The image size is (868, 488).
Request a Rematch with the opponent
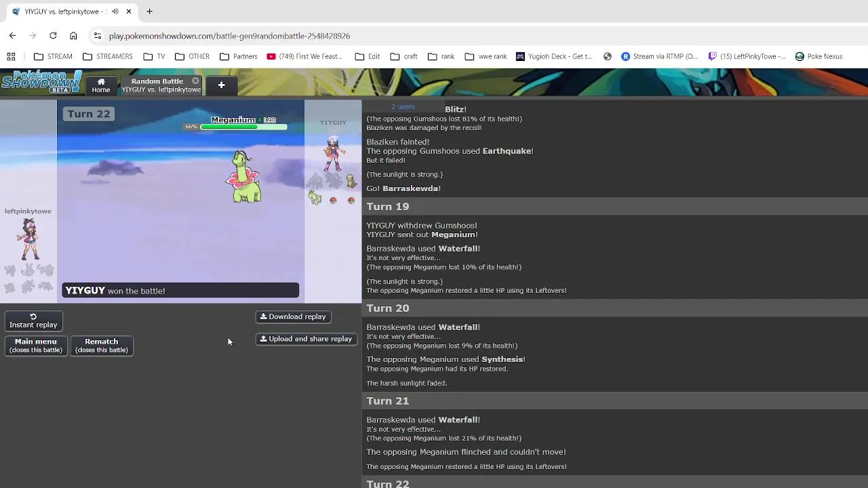(102, 346)
